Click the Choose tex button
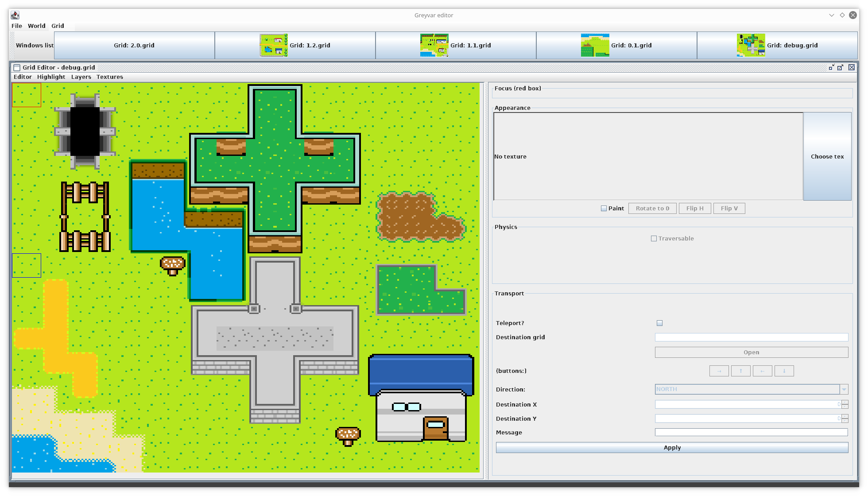 [827, 156]
